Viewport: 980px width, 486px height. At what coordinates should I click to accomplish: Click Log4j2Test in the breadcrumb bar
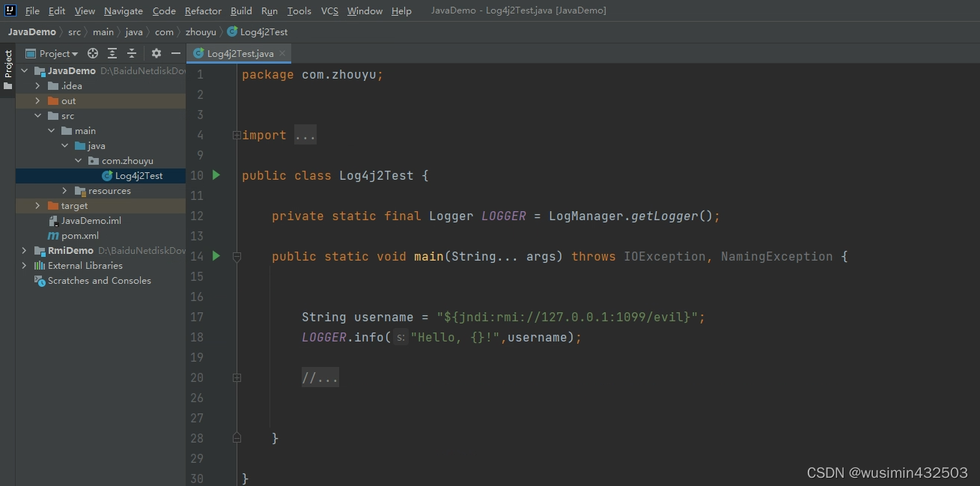tap(257, 32)
